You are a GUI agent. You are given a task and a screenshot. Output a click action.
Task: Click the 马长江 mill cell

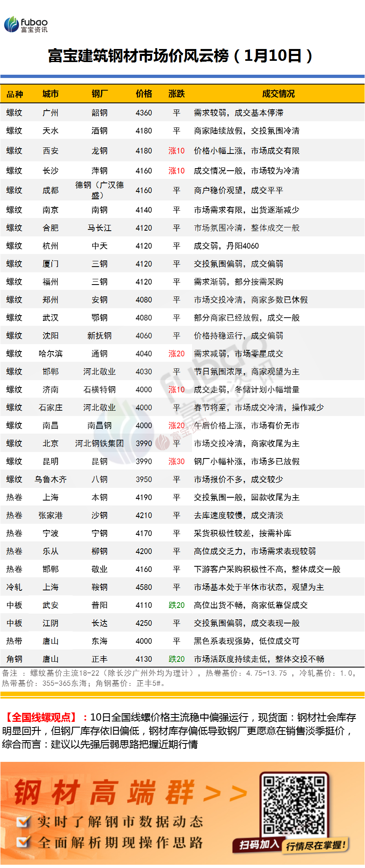click(x=100, y=228)
